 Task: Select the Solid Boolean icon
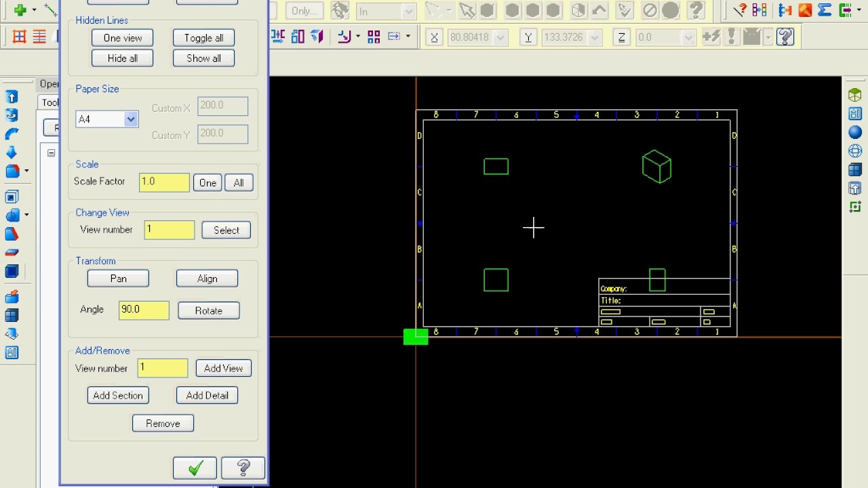pos(12,216)
